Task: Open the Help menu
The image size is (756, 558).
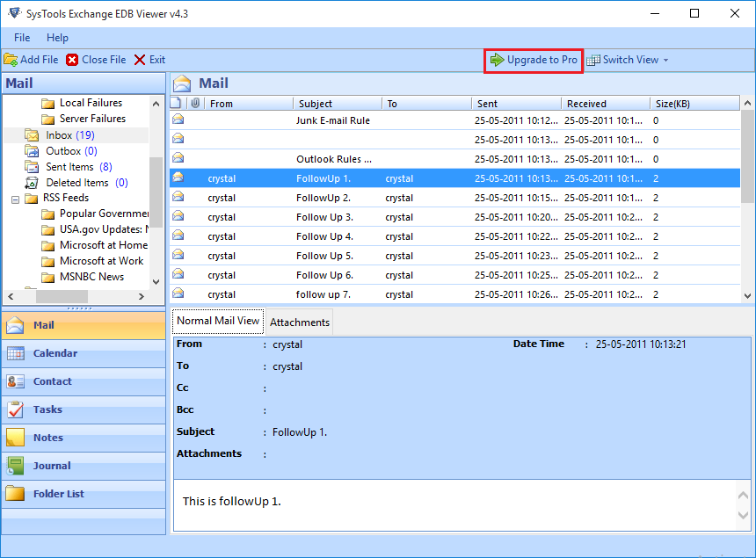Action: point(57,38)
